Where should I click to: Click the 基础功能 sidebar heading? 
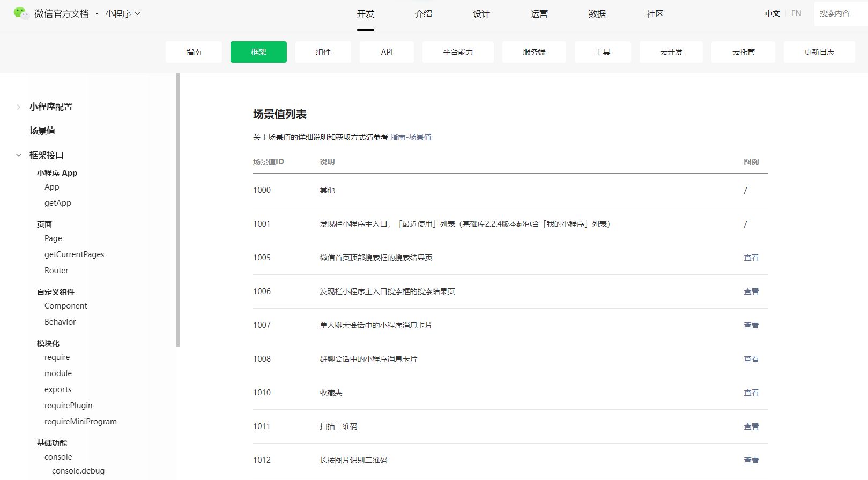[52, 443]
